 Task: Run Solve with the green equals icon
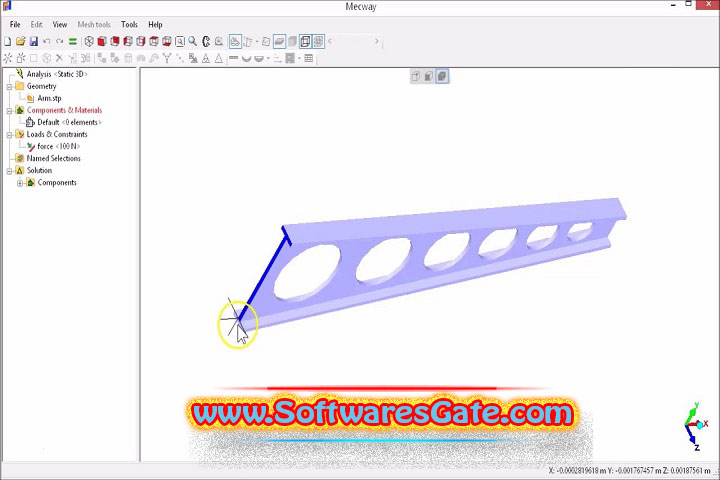point(73,42)
